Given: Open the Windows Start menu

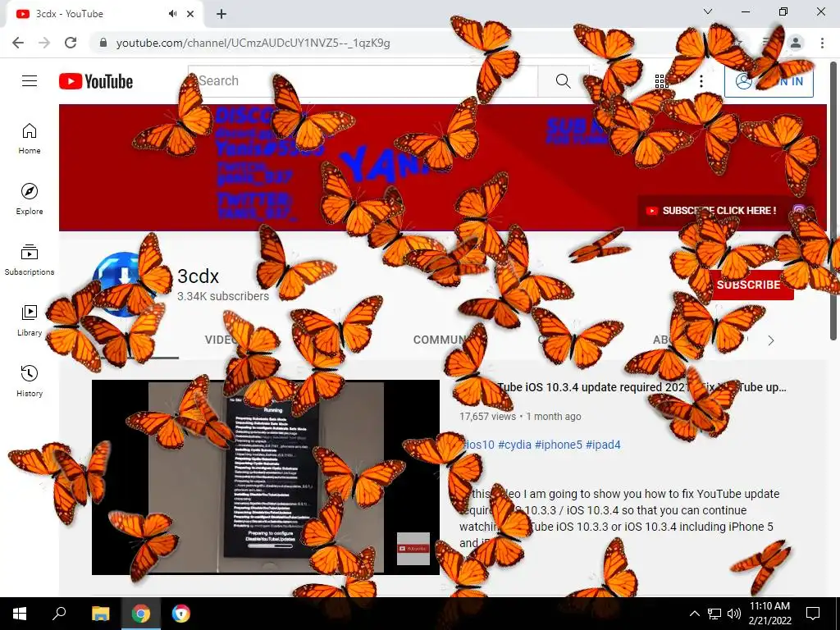Looking at the screenshot, I should (x=20, y=614).
